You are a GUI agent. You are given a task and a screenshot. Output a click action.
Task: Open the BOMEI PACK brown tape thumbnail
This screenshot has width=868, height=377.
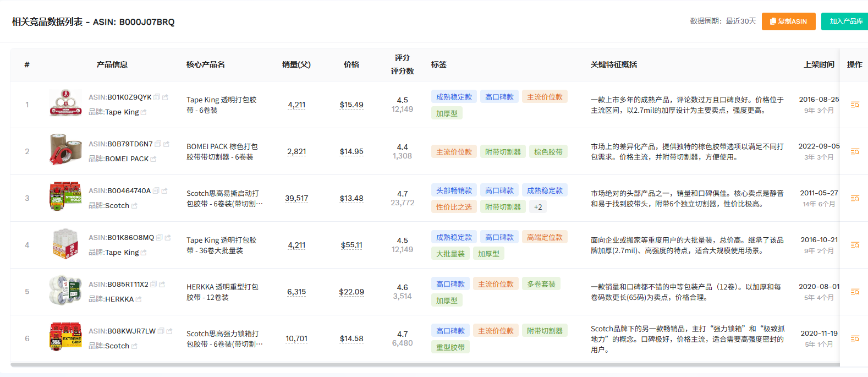point(65,150)
